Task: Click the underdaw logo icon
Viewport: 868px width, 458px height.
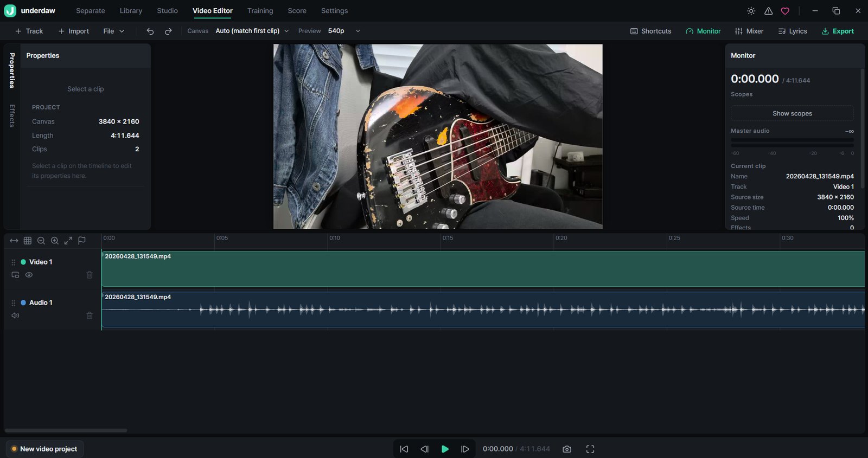Action: pos(10,11)
